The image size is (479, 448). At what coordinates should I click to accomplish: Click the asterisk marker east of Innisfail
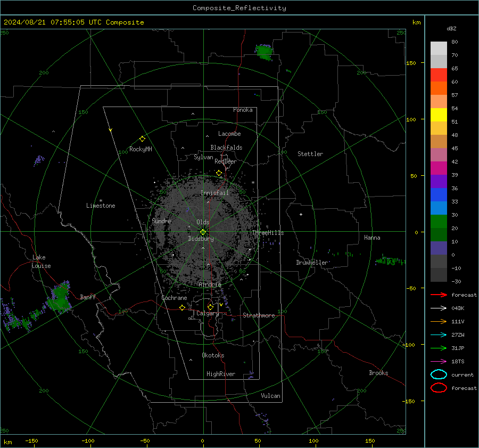click(253, 183)
